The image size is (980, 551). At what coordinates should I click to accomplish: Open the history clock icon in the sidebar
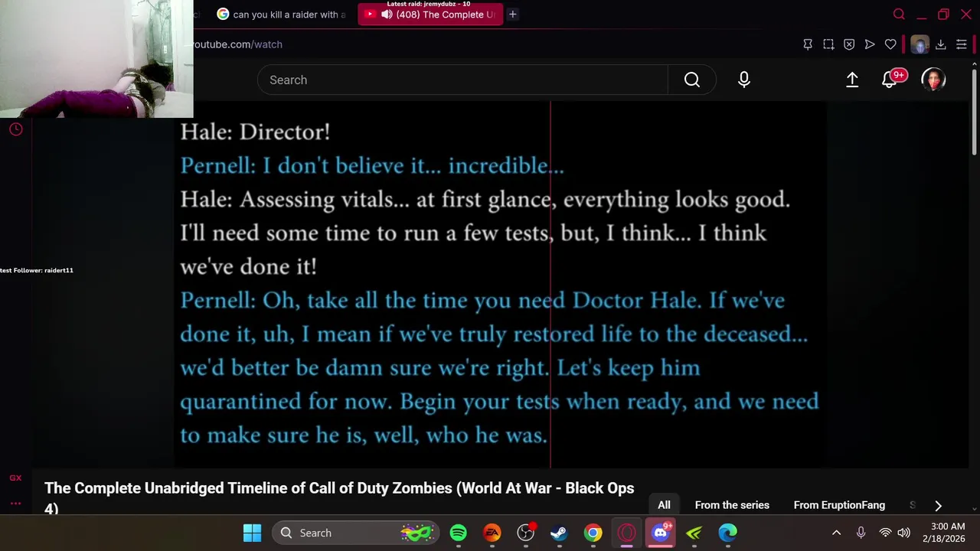[15, 129]
